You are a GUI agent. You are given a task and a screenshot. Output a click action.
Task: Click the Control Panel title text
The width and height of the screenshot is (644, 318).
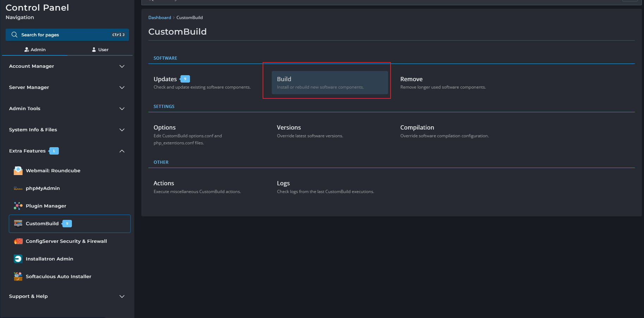[x=37, y=7]
